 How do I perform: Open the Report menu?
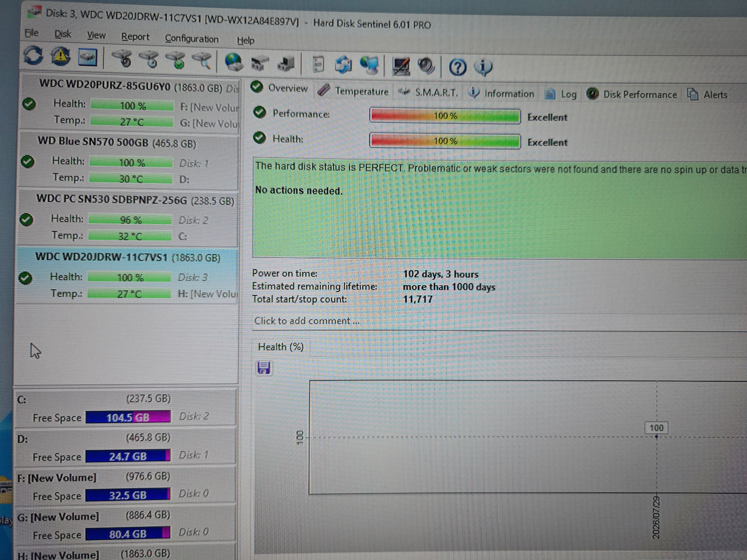point(135,37)
